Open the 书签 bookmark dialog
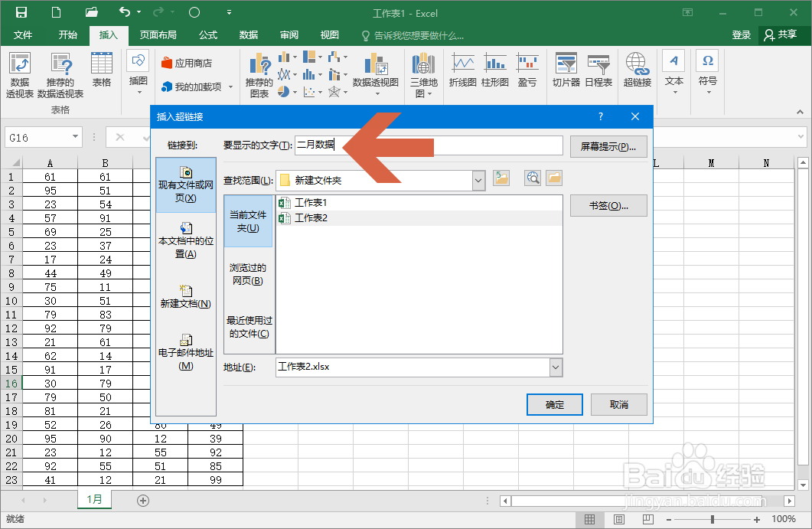The height and width of the screenshot is (529, 812). tap(608, 205)
